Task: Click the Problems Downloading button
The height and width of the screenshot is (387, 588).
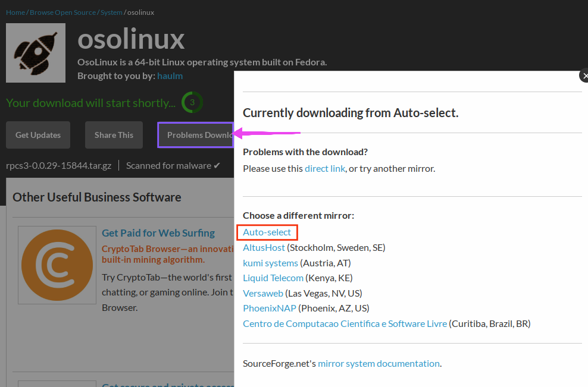Action: point(196,135)
